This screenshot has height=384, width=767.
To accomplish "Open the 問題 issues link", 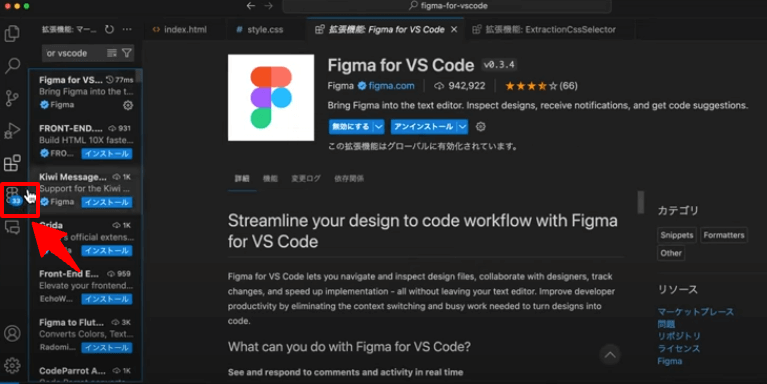I will click(x=666, y=324).
